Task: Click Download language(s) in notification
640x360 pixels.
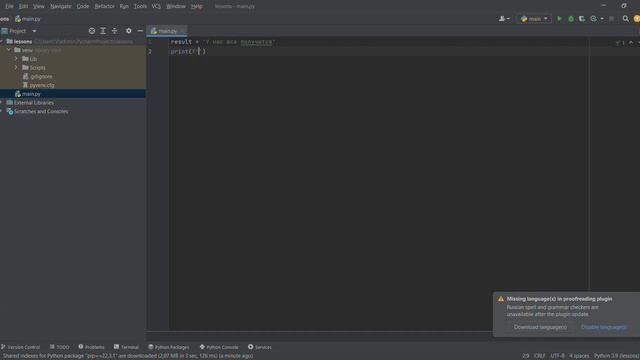Action: coord(540,327)
